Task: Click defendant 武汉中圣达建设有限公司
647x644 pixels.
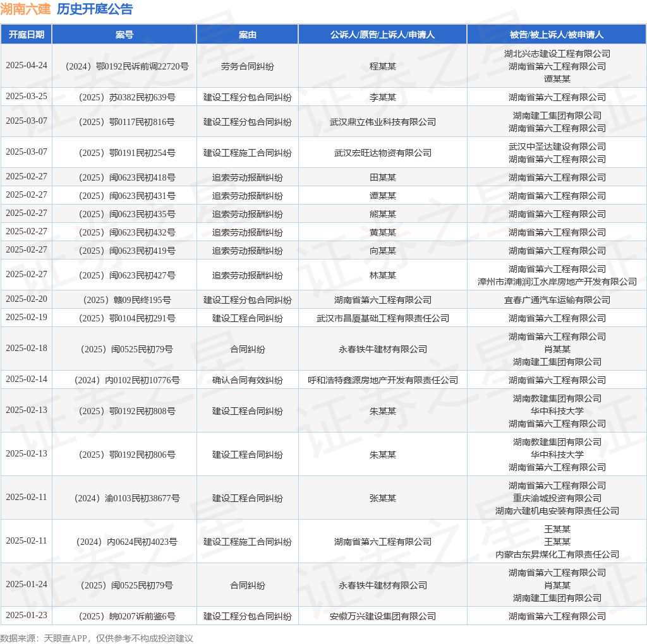Action: 557,146
